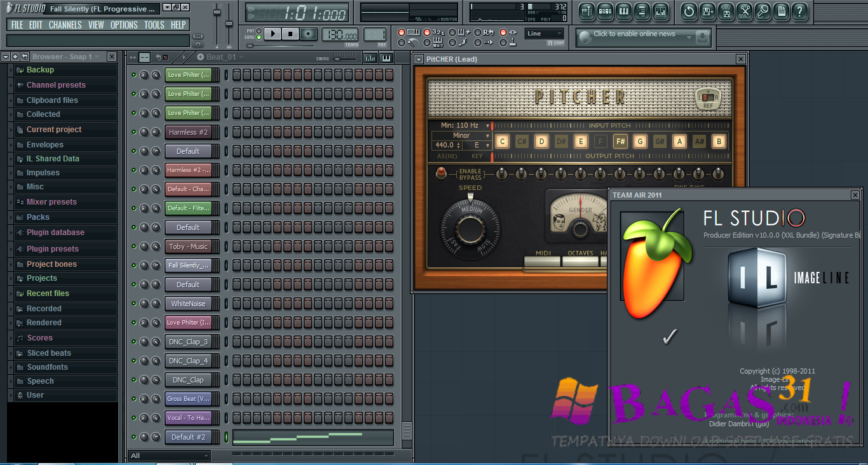Open the snap Line dropdown
The height and width of the screenshot is (465, 868).
545,34
